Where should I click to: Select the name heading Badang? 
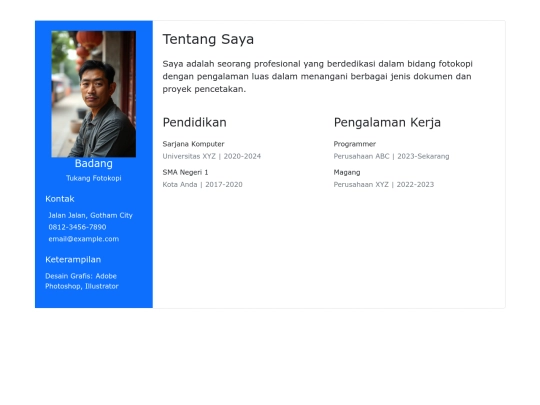coord(94,163)
